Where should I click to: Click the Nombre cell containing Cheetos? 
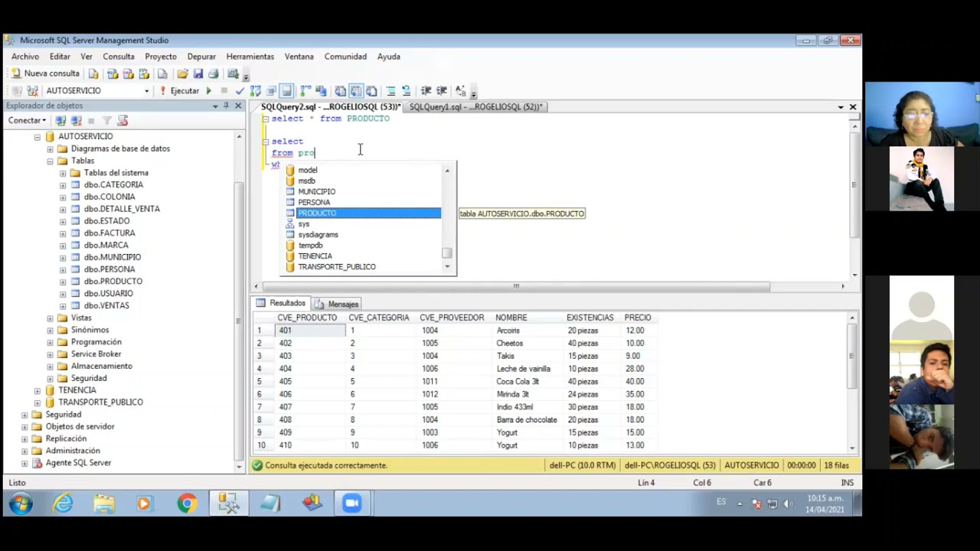(x=510, y=343)
